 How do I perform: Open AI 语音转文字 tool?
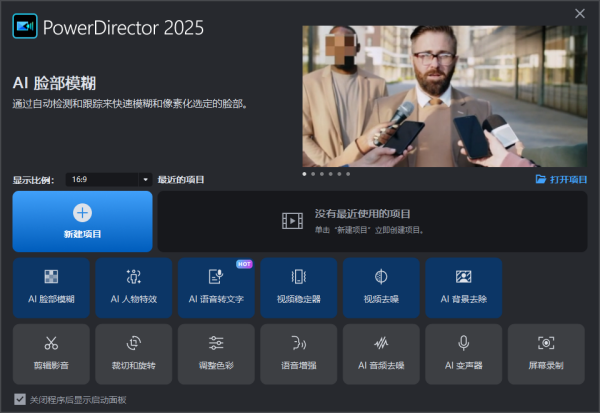216,288
